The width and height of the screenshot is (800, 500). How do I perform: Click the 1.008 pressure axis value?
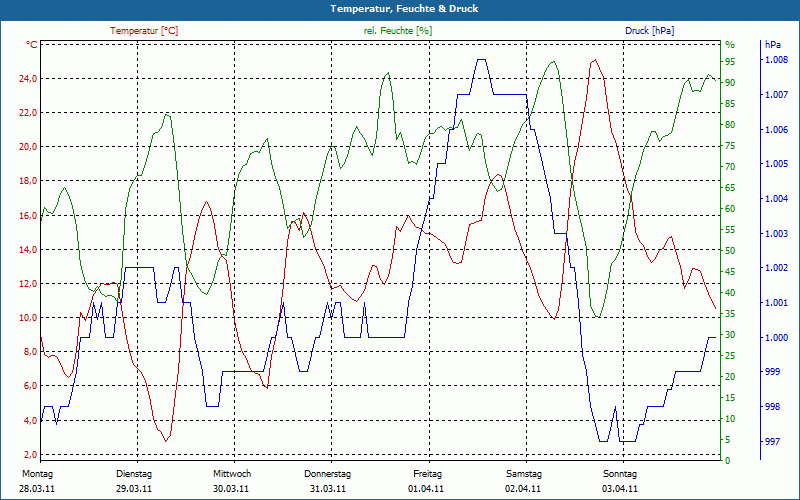[x=776, y=60]
